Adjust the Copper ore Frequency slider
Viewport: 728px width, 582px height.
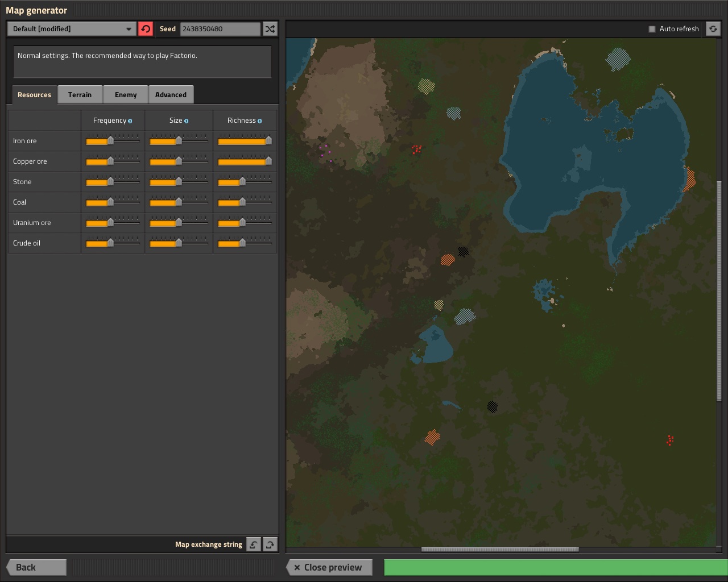pos(113,161)
